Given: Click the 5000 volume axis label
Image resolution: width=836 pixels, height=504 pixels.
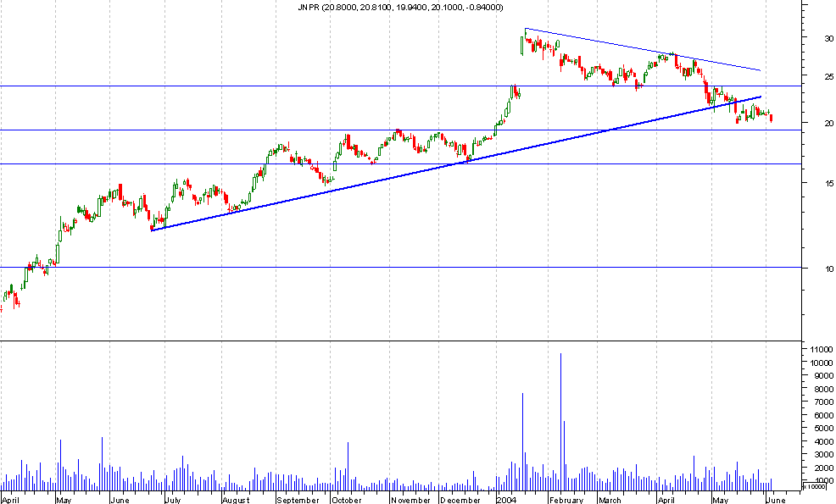Looking at the screenshot, I should pyautogui.click(x=824, y=429).
